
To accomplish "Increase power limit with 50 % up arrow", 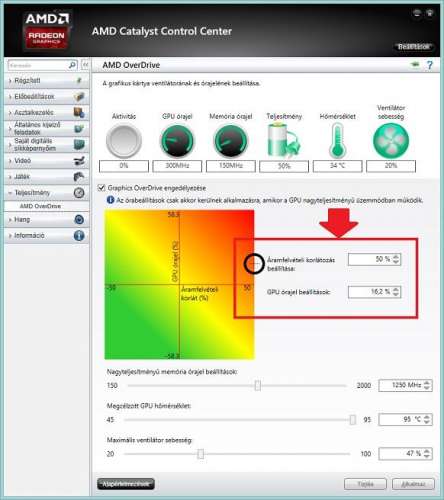I will [396, 257].
